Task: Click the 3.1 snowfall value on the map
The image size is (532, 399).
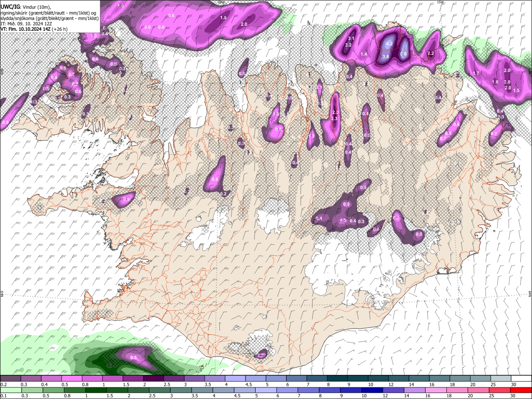Action: (351, 39)
